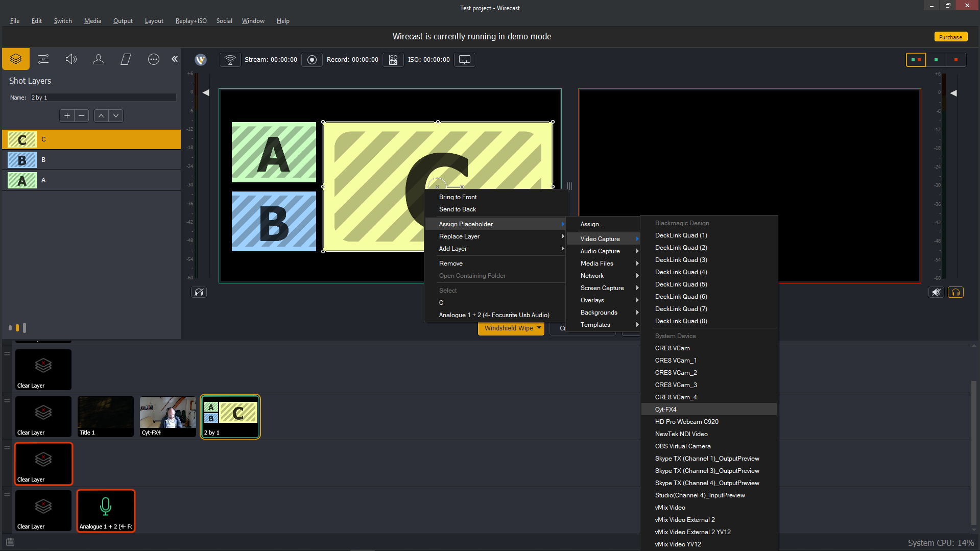The image size is (980, 551).
Task: Select Analogue 1 + 2 Focusrite Usb Audio item
Action: click(x=494, y=315)
